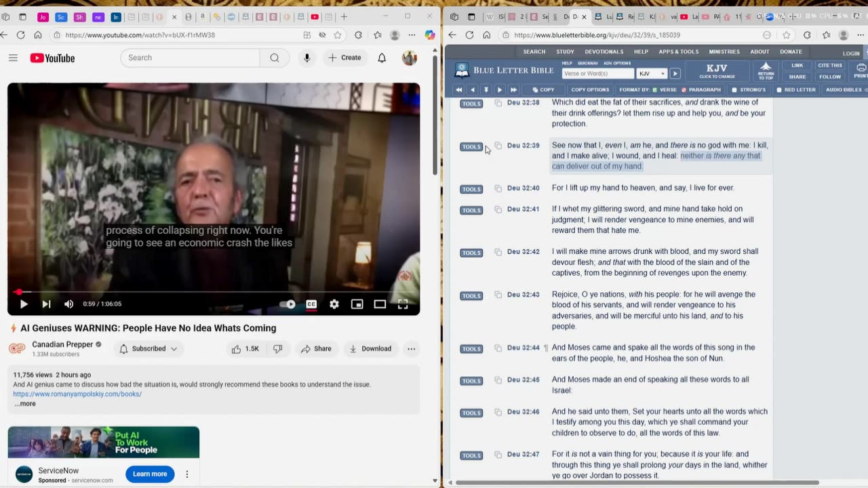The height and width of the screenshot is (488, 868).
Task: Toggle the autoplay switch in the player
Action: pos(288,304)
